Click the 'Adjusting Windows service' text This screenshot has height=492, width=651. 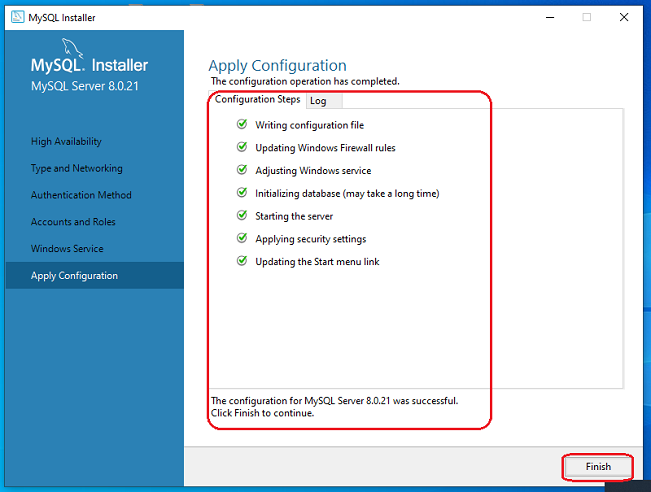pos(313,171)
